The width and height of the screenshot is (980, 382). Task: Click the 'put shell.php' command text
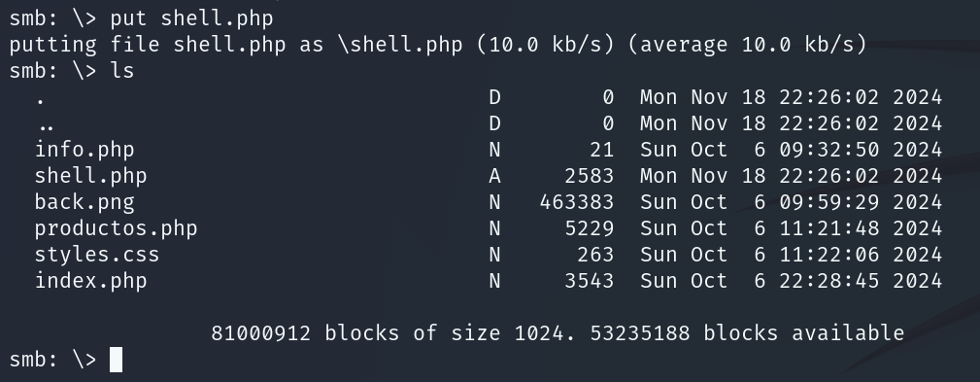pos(192,18)
